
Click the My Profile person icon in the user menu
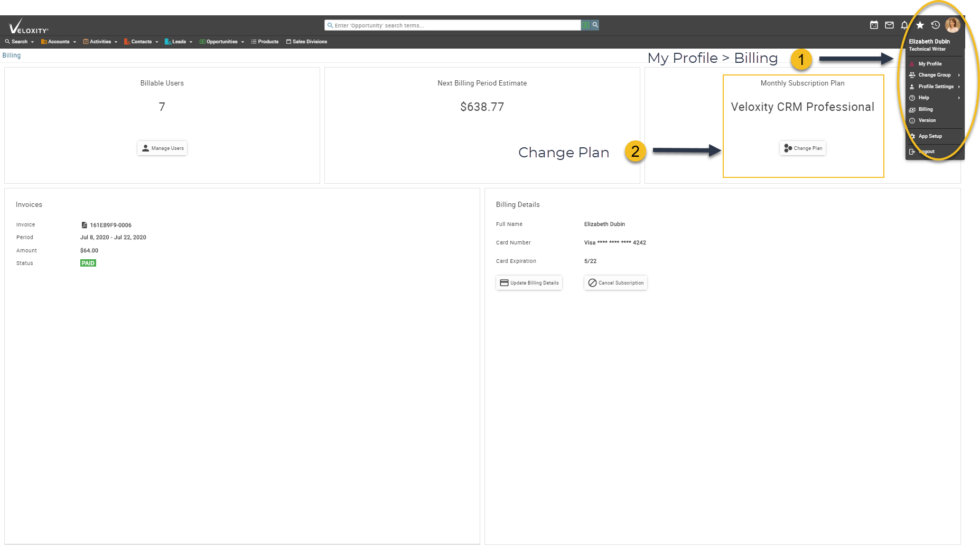click(x=912, y=64)
